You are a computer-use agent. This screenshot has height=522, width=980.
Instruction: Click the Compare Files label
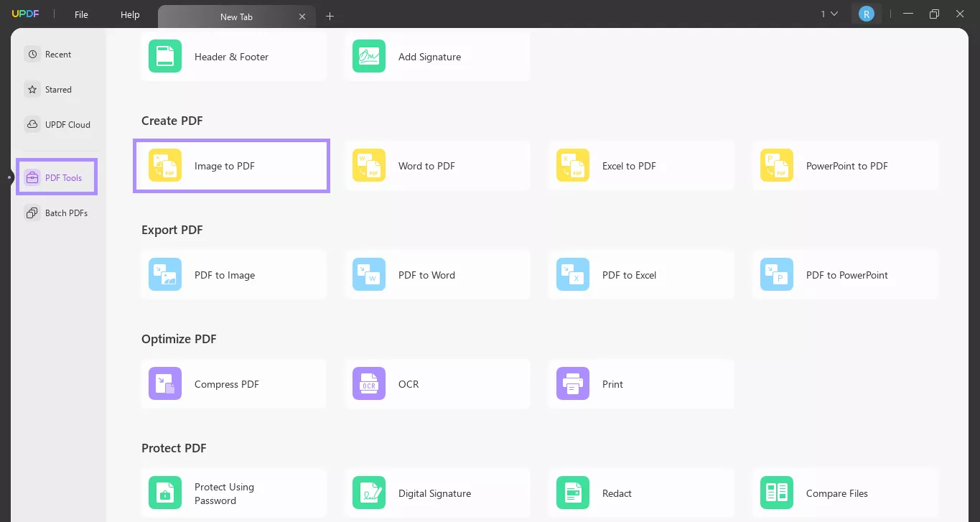coord(837,493)
